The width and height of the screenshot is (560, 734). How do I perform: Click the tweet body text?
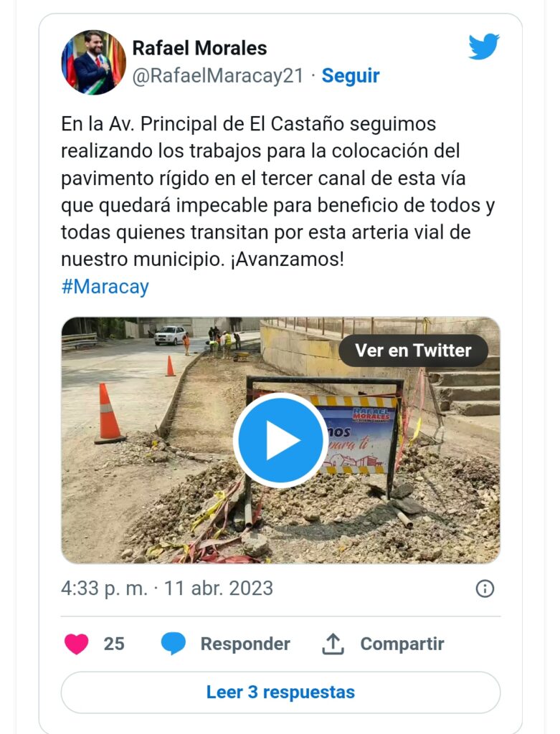(278, 191)
